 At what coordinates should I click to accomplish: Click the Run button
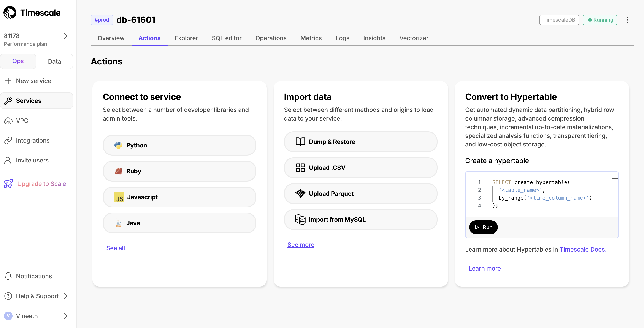483,227
